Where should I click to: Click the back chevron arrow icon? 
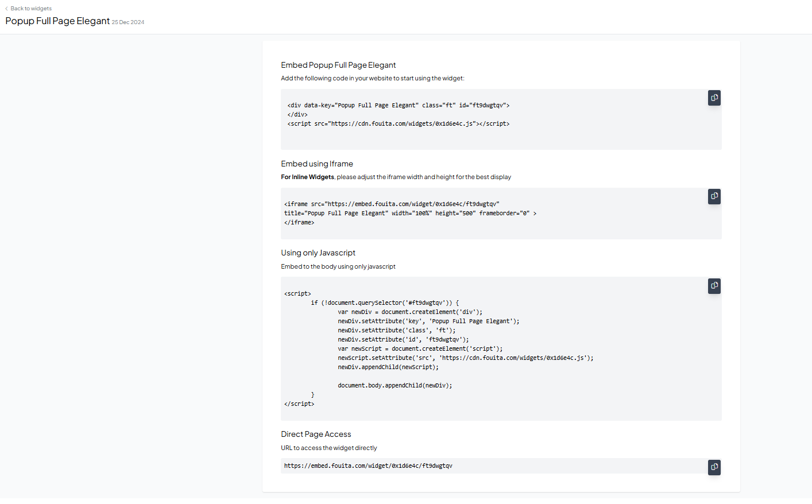pyautogui.click(x=6, y=9)
